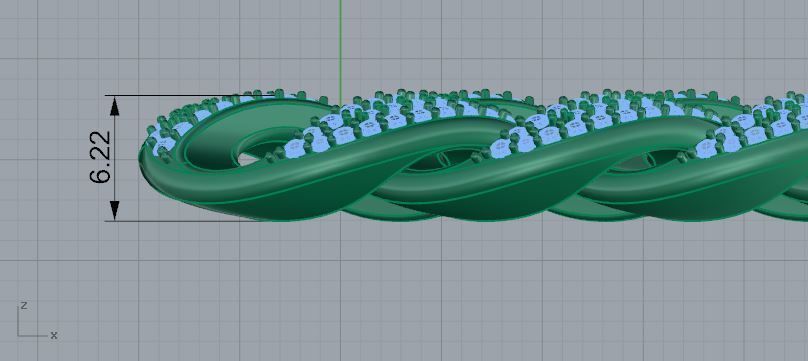Click the dimension's upper arrowhead
Image resolution: width=808 pixels, height=361 pixels.
114,106
